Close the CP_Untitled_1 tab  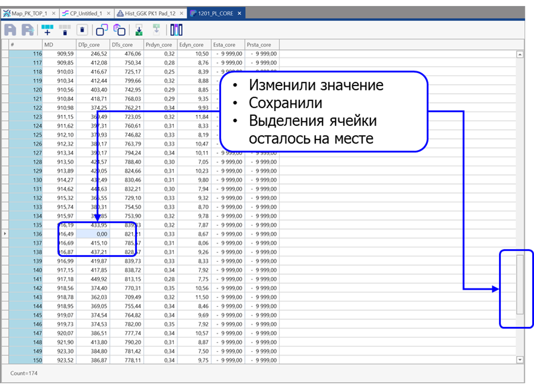(108, 13)
